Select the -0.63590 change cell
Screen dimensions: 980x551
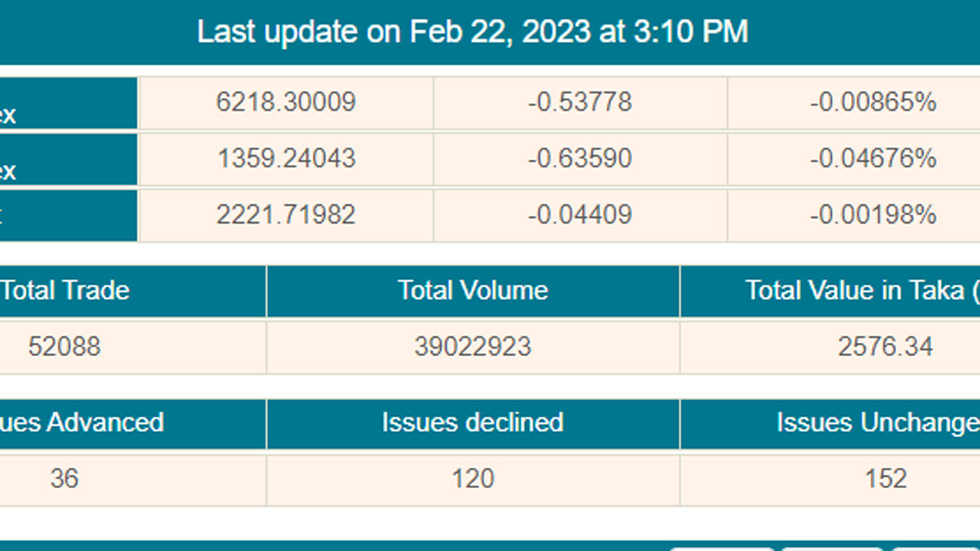tap(580, 158)
